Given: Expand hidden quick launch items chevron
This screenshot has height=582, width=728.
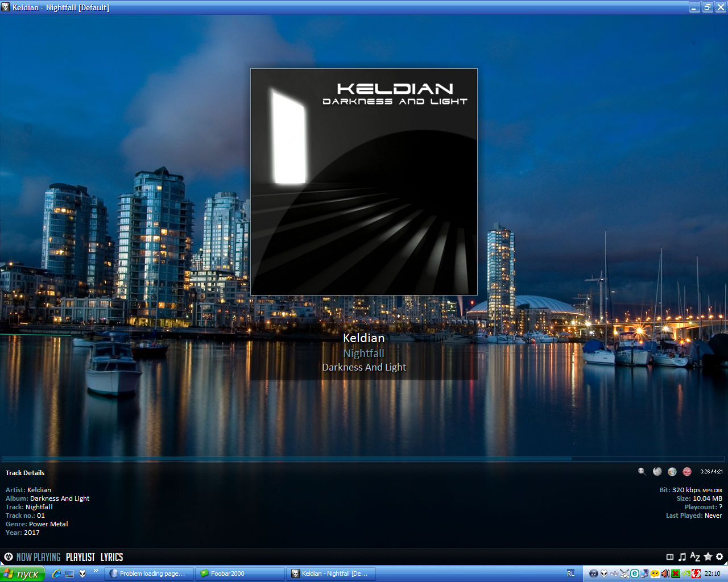Looking at the screenshot, I should (96, 571).
